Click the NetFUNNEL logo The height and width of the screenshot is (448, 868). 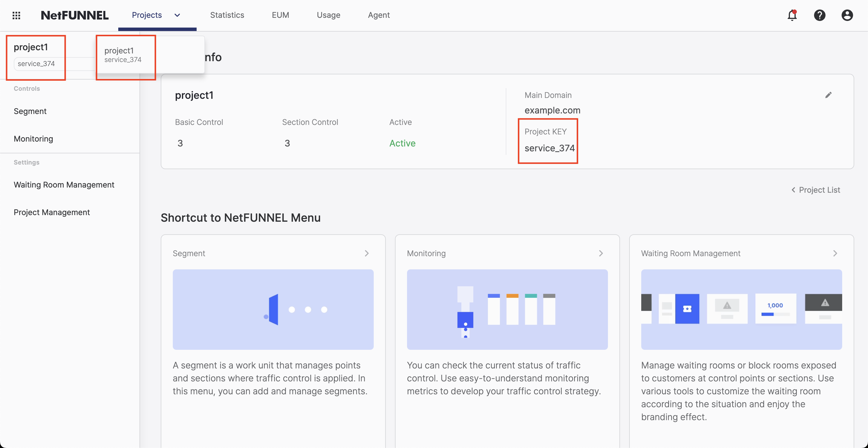(74, 15)
